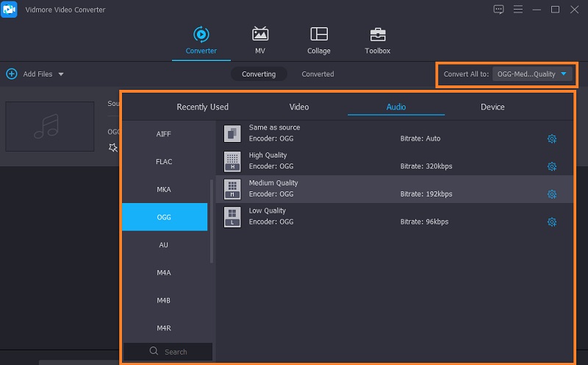Image resolution: width=588 pixels, height=365 pixels.
Task: Switch to the Video format tab
Action: click(x=299, y=107)
